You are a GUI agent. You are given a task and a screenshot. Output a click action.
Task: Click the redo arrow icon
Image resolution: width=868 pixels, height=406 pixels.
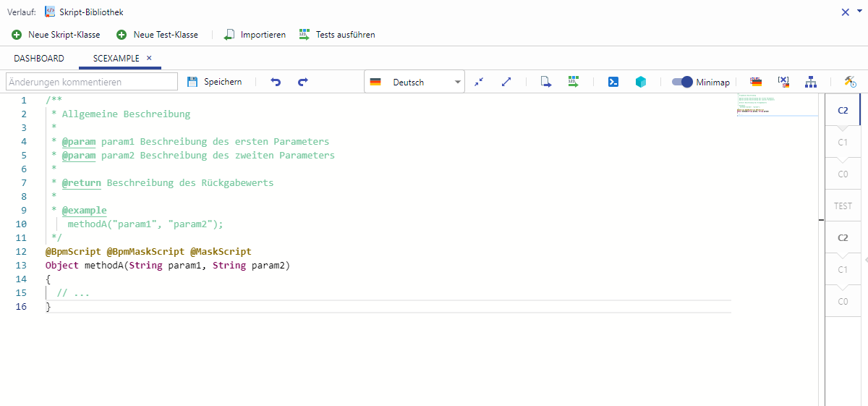(303, 83)
